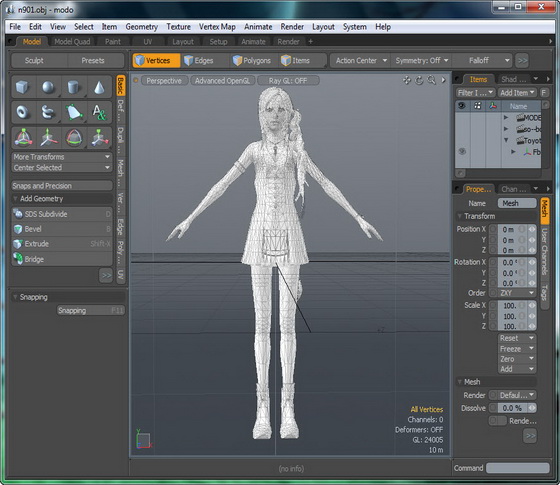Click the viewport rotate icon
Viewport: 560px width, 485px height.
click(x=419, y=80)
